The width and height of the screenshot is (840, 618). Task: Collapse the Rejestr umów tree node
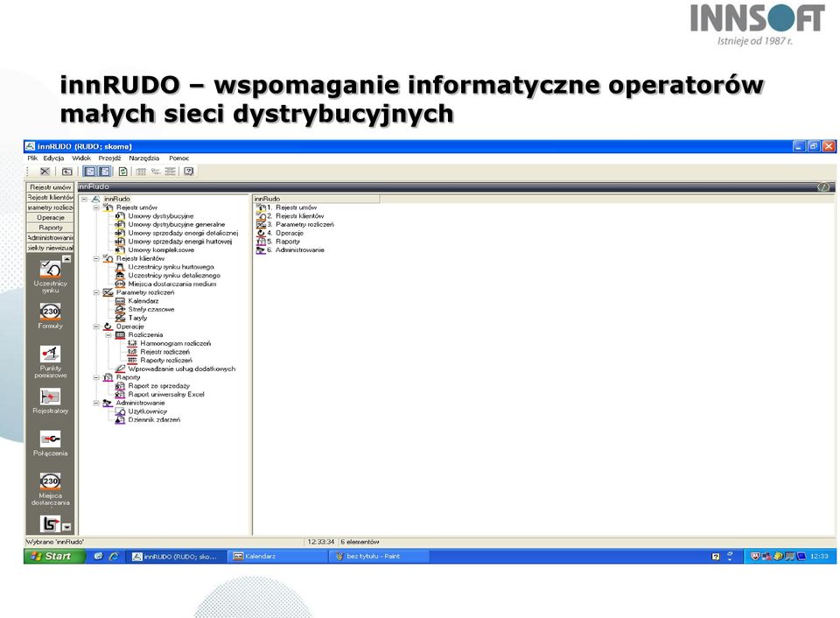coord(96,207)
